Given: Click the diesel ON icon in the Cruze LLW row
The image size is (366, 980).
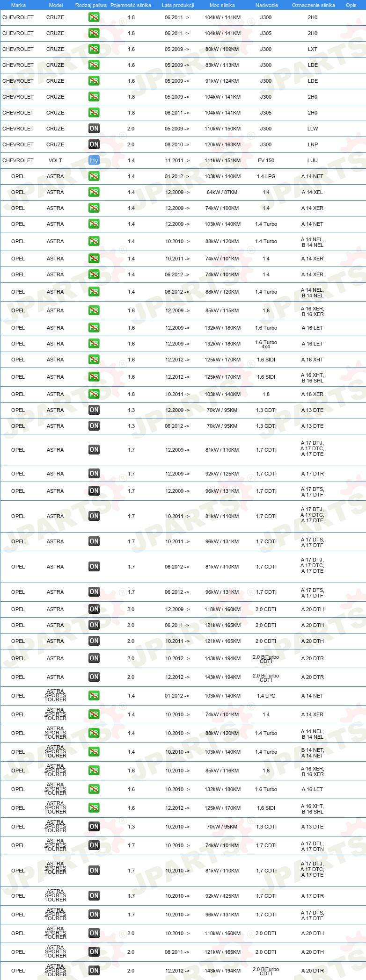Looking at the screenshot, I should click(94, 129).
